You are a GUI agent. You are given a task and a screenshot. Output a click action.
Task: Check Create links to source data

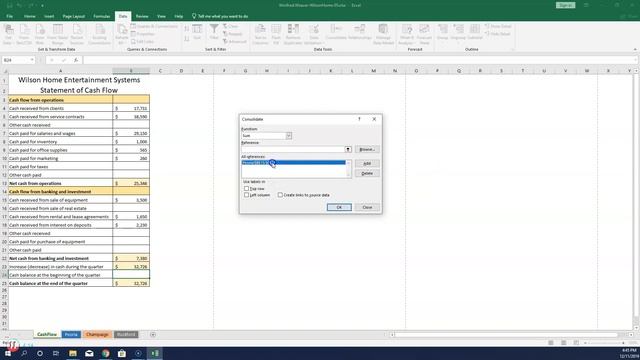pos(280,195)
